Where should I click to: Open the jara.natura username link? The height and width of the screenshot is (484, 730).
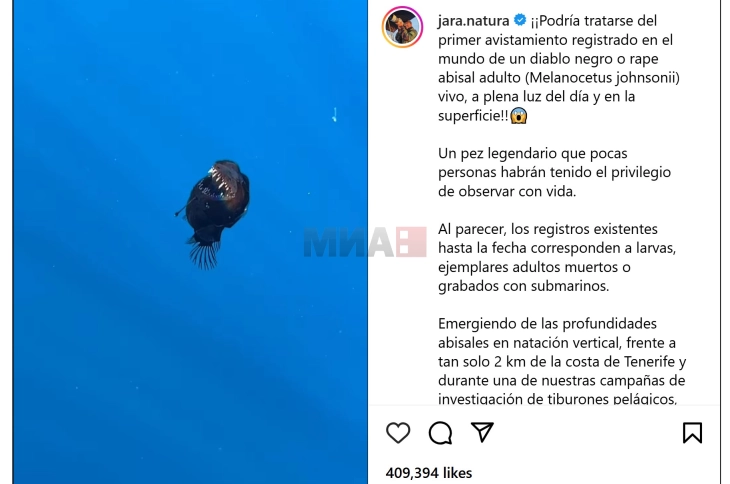[473, 20]
